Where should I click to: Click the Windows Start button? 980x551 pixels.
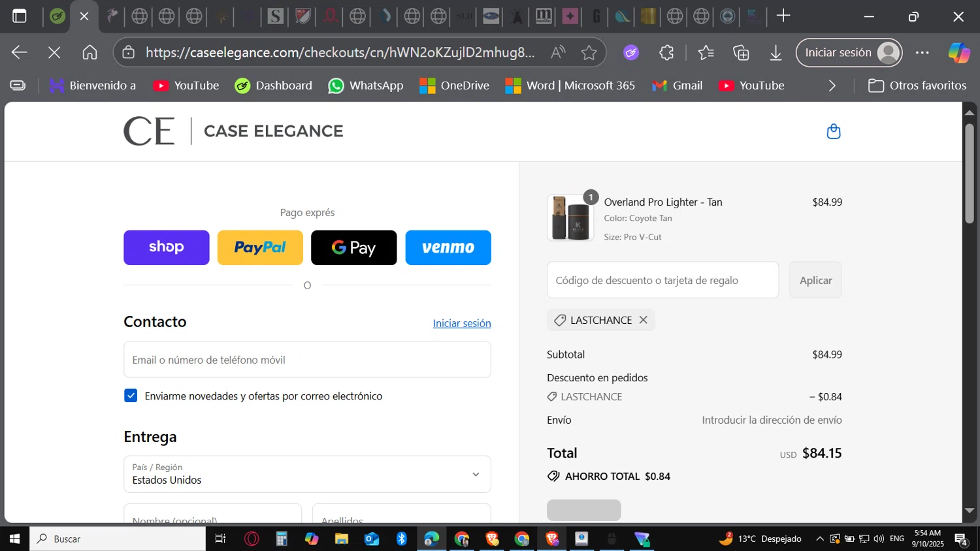tap(14, 539)
